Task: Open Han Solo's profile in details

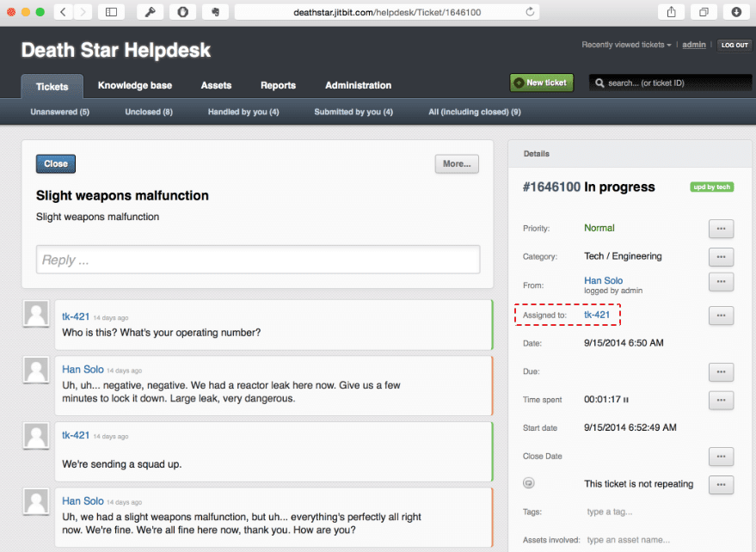Action: pyautogui.click(x=603, y=280)
